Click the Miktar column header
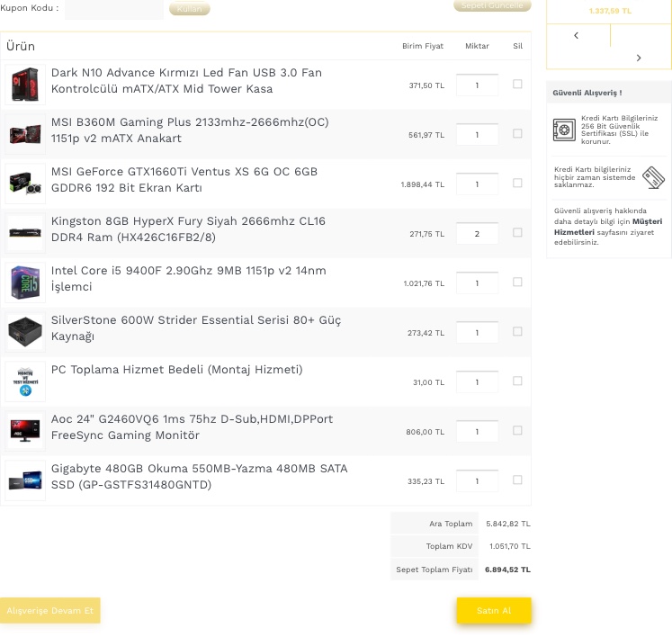Image resolution: width=672 pixels, height=637 pixels. coord(477,46)
